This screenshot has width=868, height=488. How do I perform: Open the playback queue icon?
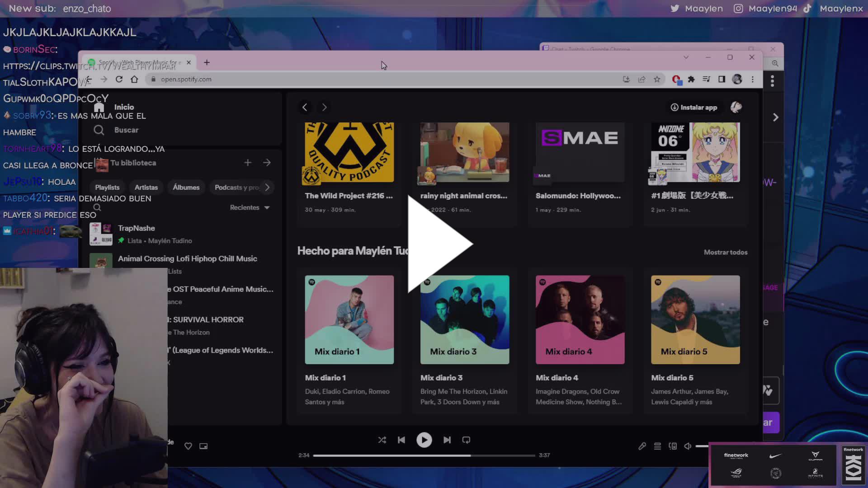[x=657, y=446]
